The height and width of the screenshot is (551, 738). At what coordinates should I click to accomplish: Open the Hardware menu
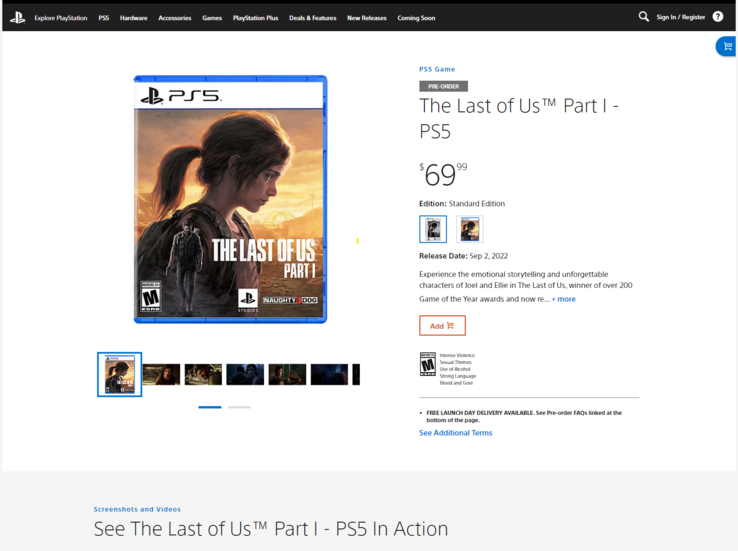(134, 18)
